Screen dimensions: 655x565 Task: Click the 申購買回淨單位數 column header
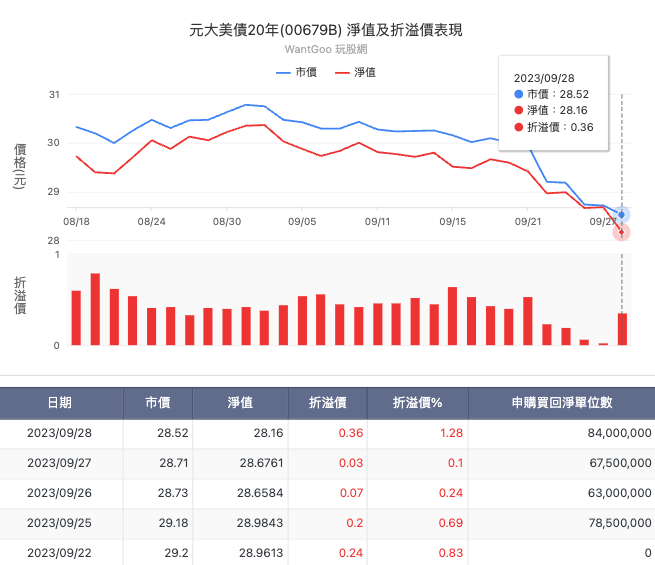click(x=560, y=403)
